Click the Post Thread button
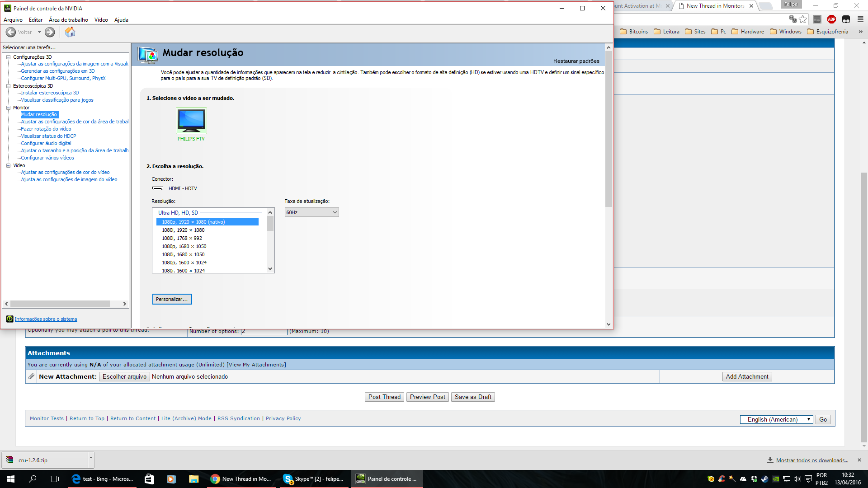This screenshot has height=488, width=868. (384, 397)
